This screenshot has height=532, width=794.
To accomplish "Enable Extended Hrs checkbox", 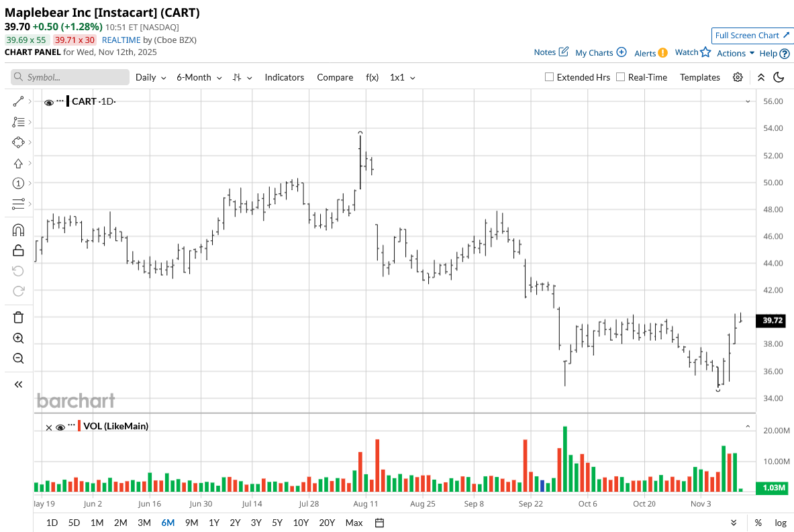I will (549, 77).
